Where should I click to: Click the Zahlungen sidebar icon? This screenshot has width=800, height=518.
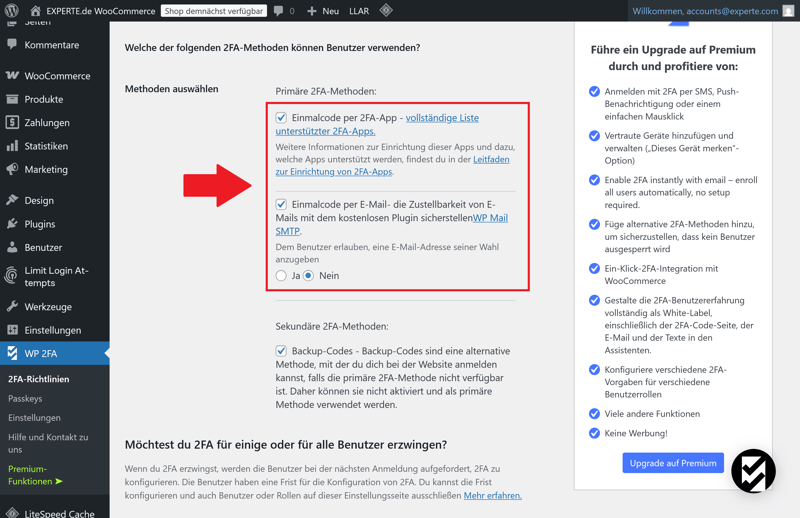12,122
